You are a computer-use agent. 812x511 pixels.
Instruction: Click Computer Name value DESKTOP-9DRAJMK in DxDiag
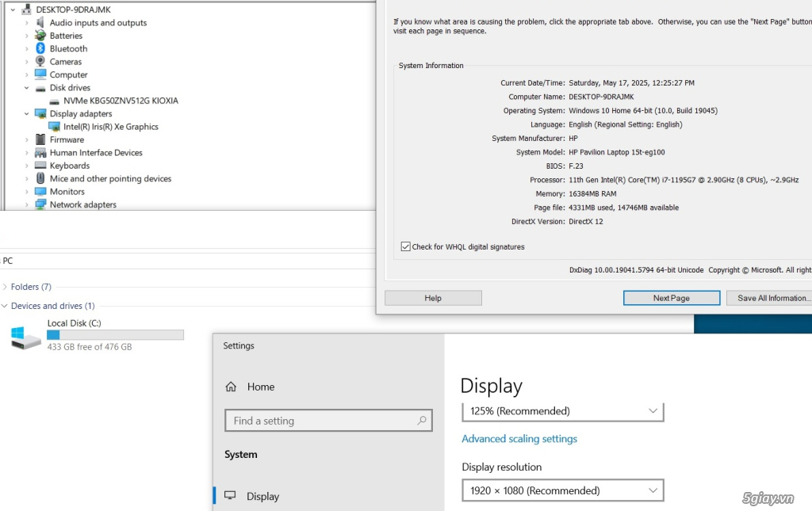point(601,97)
